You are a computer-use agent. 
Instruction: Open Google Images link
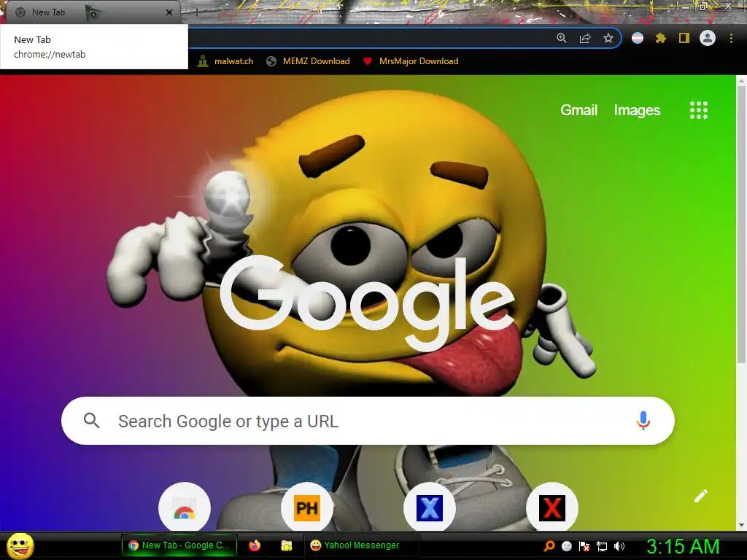637,110
